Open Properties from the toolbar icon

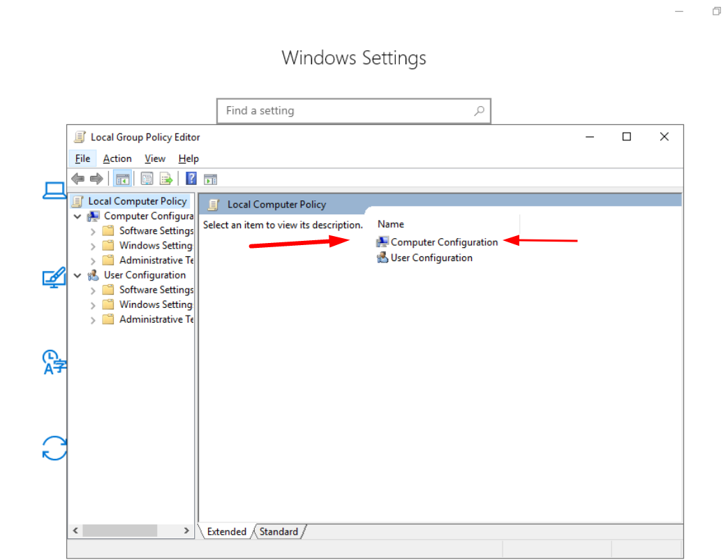147,179
